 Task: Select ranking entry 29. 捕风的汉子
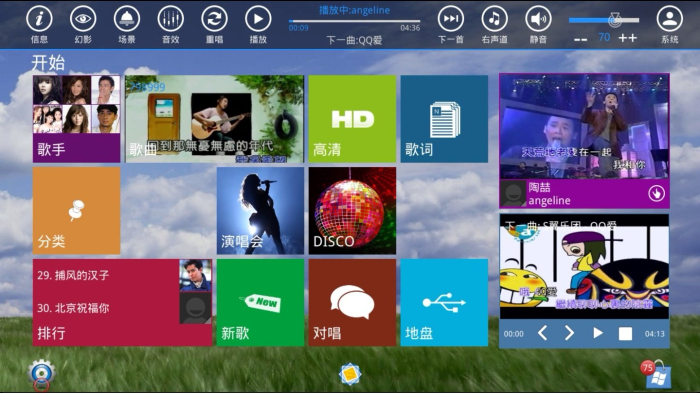point(73,275)
